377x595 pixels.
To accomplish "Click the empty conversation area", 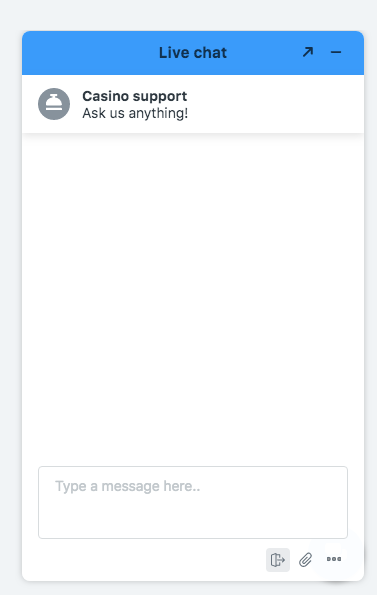I will click(x=193, y=296).
